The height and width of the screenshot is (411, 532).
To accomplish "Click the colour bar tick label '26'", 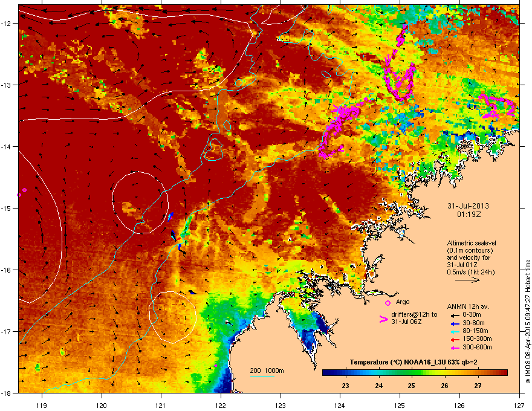I will click(445, 386).
